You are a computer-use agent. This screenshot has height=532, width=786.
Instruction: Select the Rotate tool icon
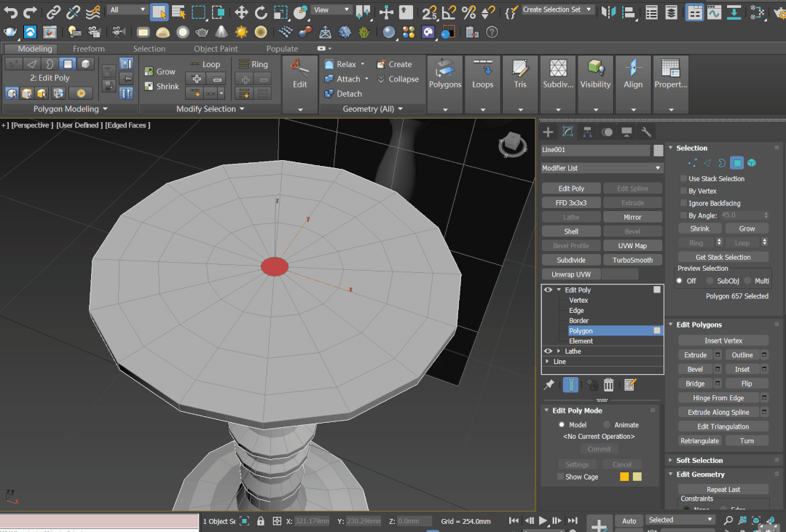pos(261,12)
